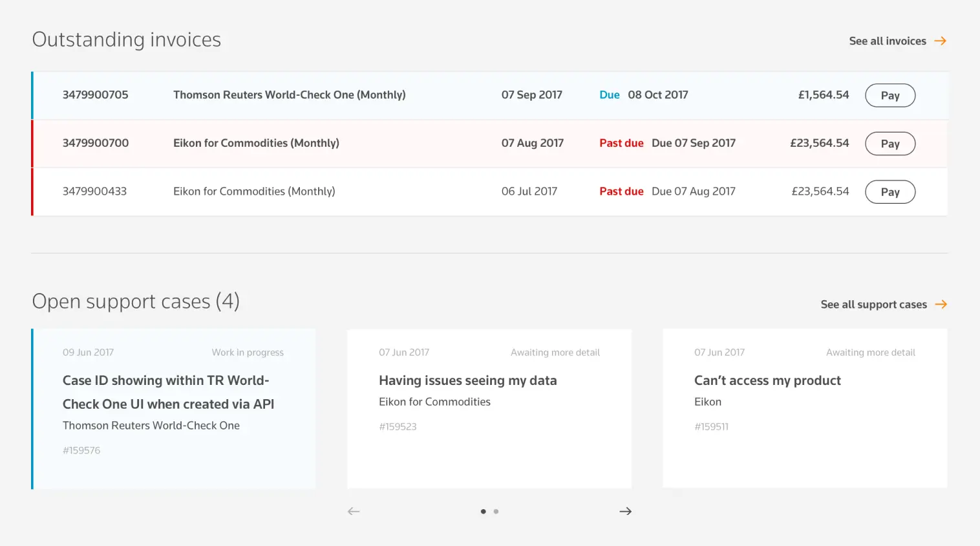The image size is (980, 546).
Task: Open See all support cases link
Action: click(x=873, y=304)
